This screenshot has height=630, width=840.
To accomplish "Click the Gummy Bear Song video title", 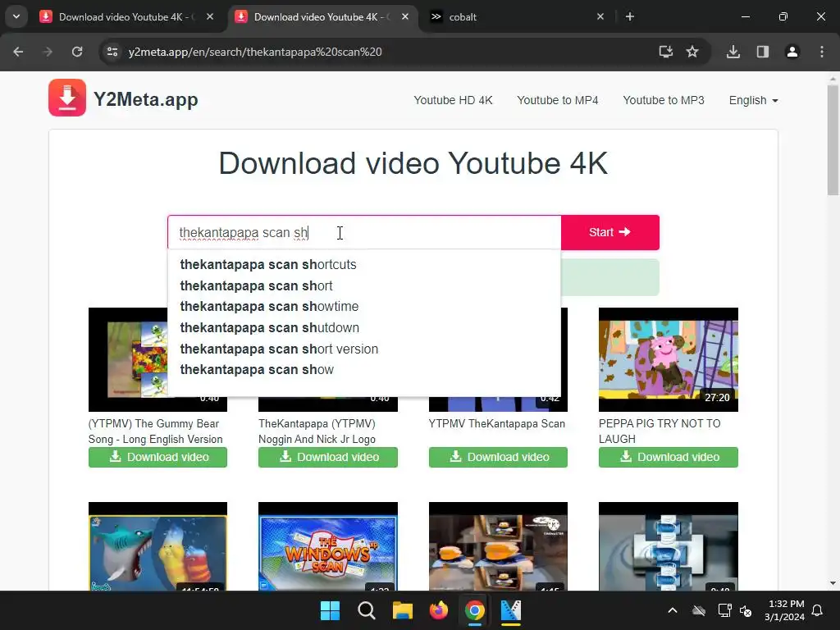I will (x=155, y=431).
